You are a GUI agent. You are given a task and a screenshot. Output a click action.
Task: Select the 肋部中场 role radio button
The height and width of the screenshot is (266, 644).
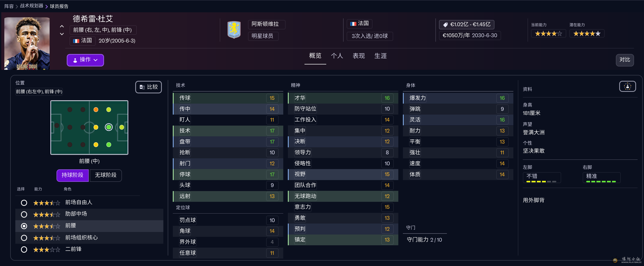click(24, 214)
